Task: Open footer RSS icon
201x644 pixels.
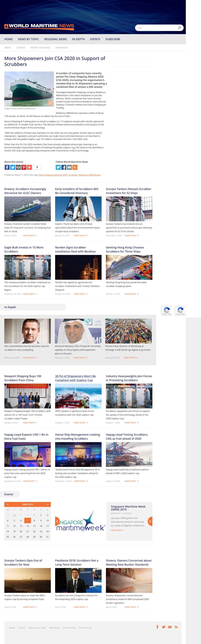Action: click(176, 627)
